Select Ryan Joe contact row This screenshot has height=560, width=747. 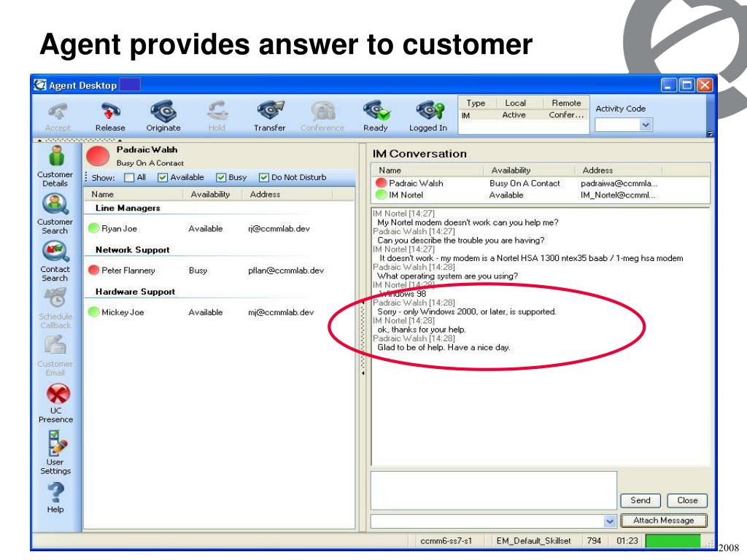pos(219,228)
